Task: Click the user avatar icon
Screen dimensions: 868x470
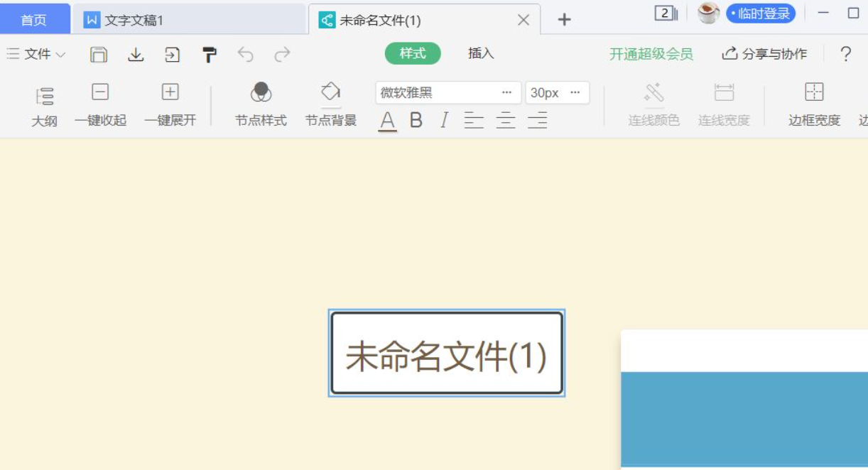Action: coord(708,13)
